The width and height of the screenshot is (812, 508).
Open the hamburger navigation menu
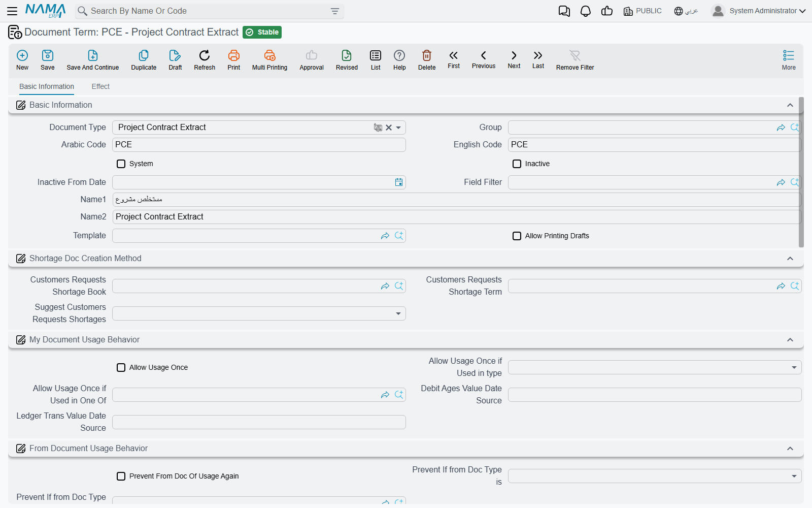coord(12,11)
